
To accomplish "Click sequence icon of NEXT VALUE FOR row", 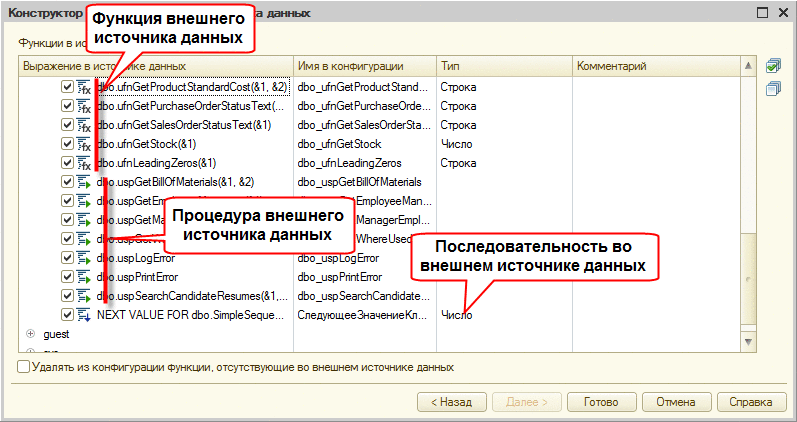I will coord(83,315).
